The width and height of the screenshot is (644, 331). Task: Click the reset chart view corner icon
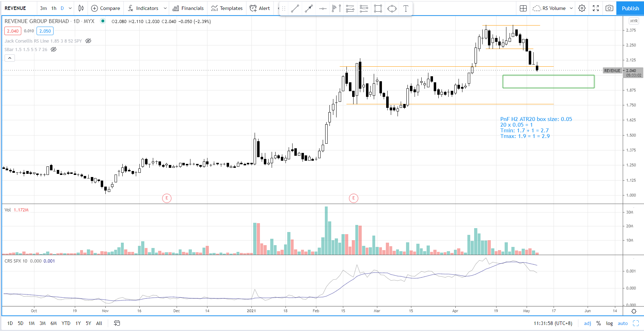[636, 323]
